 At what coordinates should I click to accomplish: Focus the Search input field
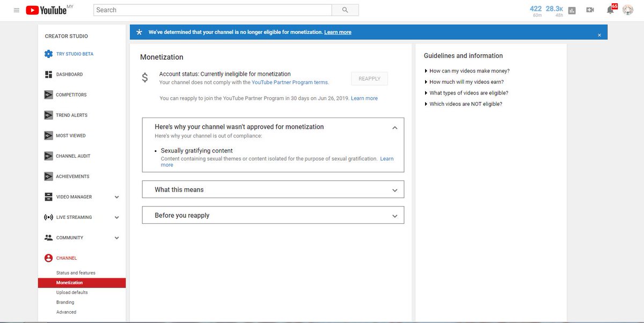pyautogui.click(x=213, y=10)
